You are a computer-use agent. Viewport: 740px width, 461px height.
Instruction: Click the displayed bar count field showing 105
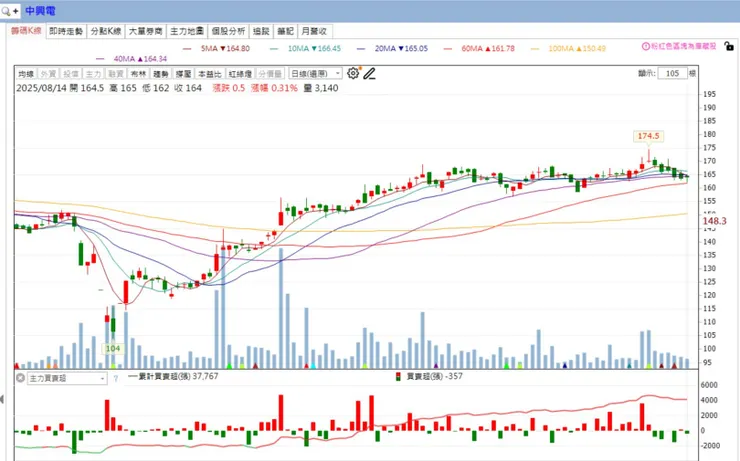click(673, 73)
